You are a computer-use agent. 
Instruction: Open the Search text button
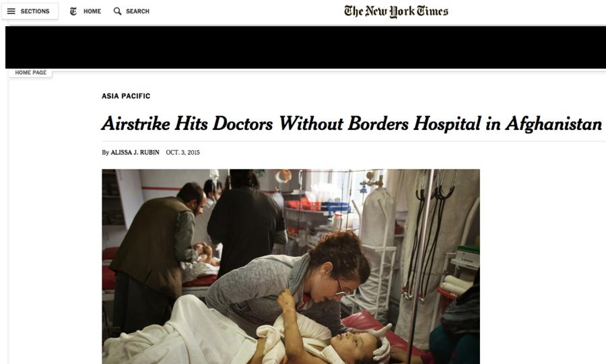pyautogui.click(x=137, y=11)
